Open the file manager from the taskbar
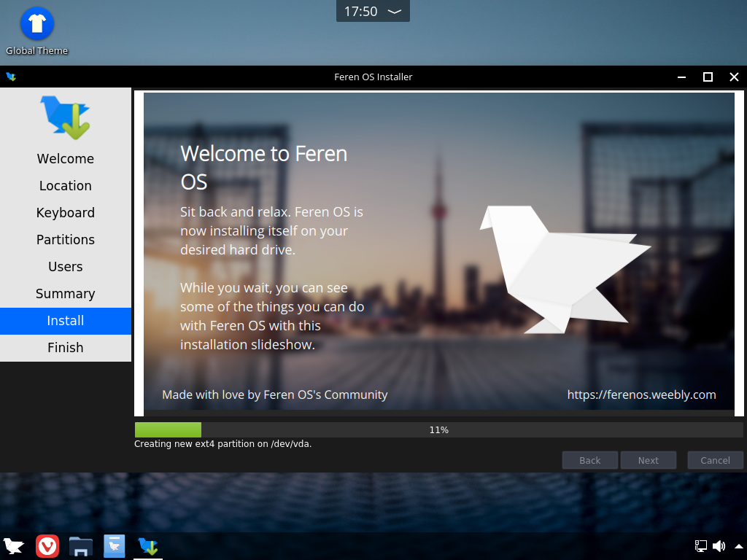The width and height of the screenshot is (747, 560). pos(80,545)
